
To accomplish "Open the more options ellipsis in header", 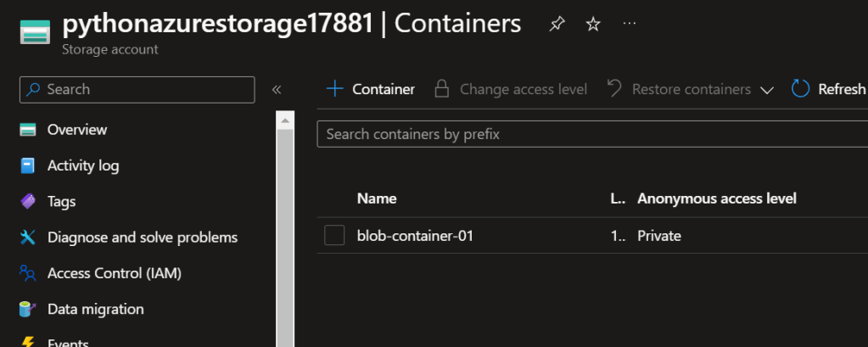I will (630, 24).
